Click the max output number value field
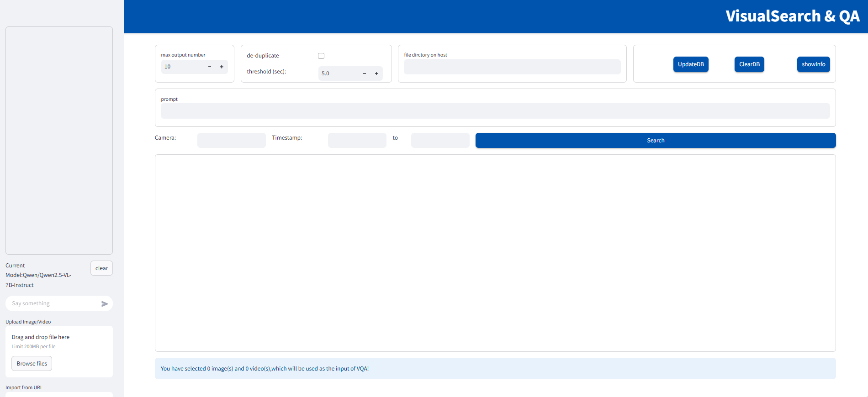This screenshot has width=868, height=397. (182, 67)
